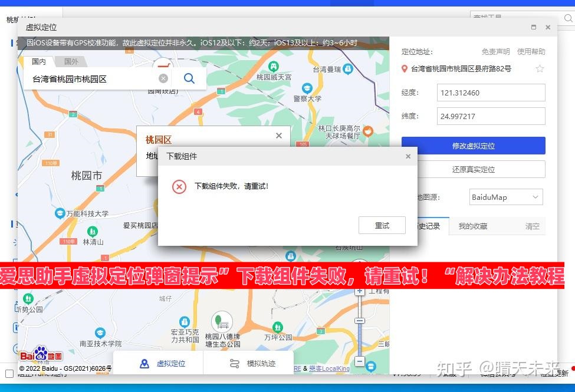The width and height of the screenshot is (575, 392).
Task: Open the 我的收藏 tab
Action: point(473,226)
